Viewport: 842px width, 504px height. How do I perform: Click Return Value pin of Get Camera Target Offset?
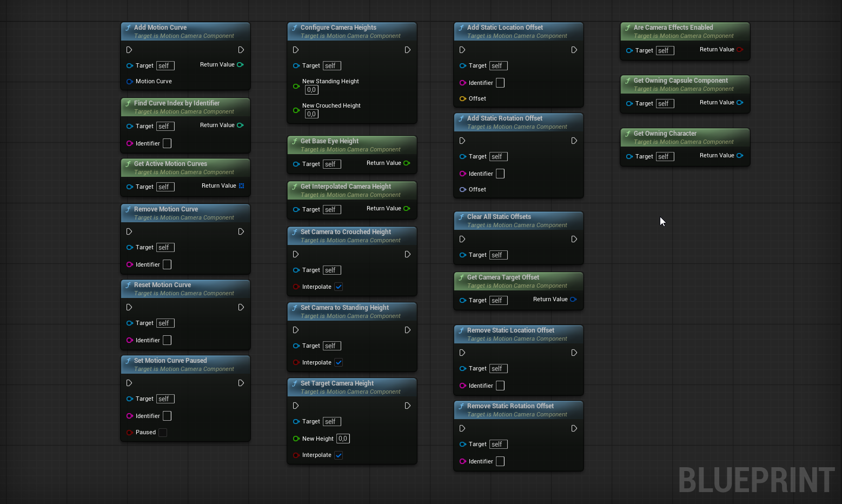[x=573, y=299]
